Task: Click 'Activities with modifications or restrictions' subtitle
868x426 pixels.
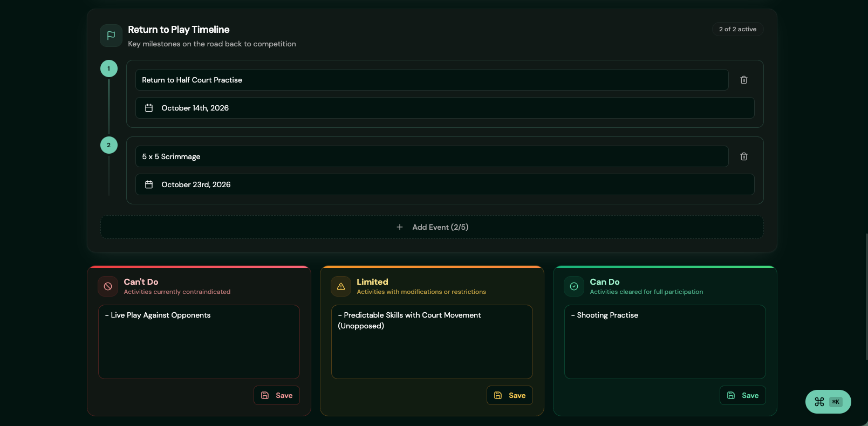Action: [x=421, y=292]
